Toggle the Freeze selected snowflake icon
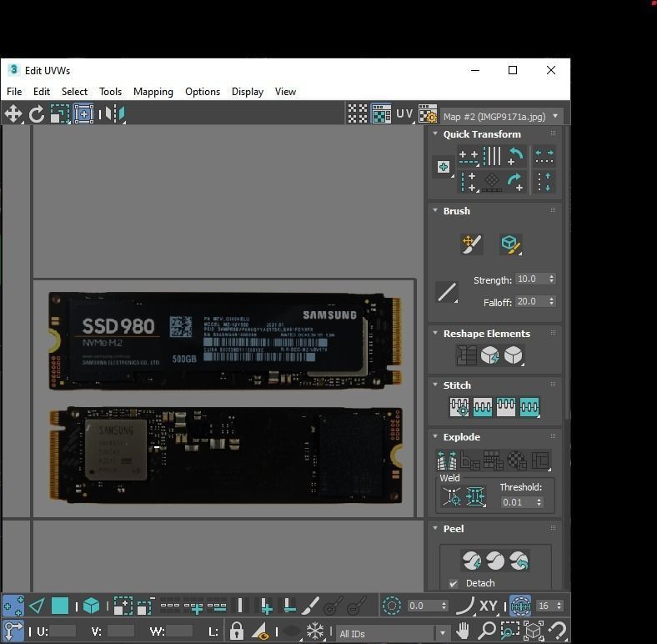 [x=315, y=630]
